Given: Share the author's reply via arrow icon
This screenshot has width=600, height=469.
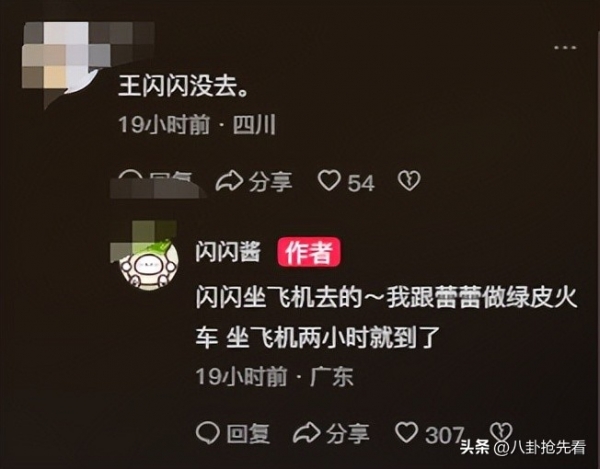Looking at the screenshot, I should (x=307, y=433).
